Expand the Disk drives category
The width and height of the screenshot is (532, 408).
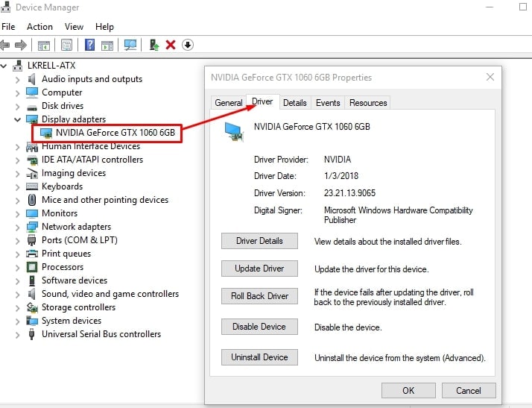(18, 107)
